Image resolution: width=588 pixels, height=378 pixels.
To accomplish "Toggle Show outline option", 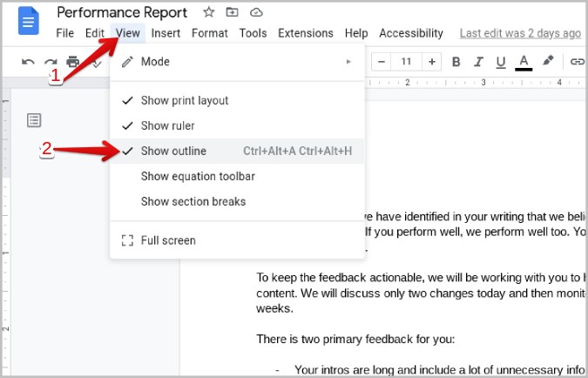I will click(x=237, y=151).
